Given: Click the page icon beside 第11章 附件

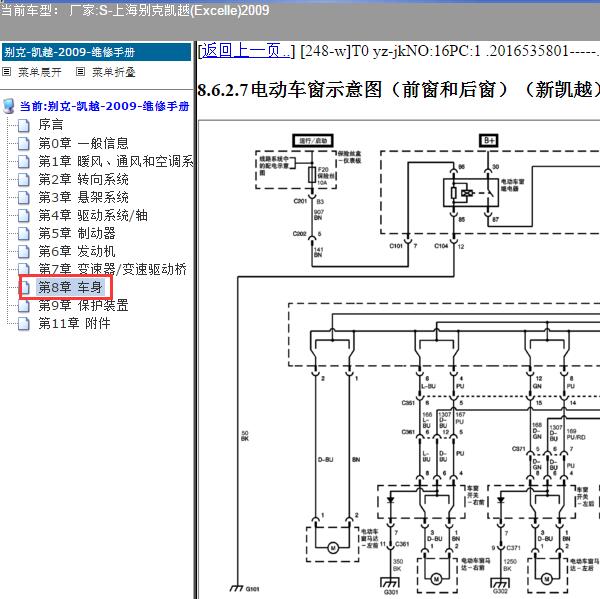Looking at the screenshot, I should click(x=24, y=323).
